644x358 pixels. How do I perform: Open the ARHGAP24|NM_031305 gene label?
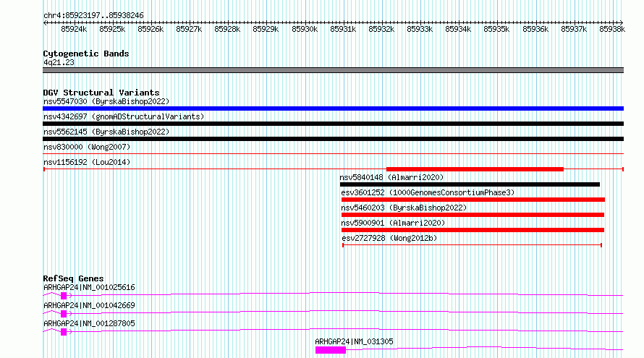point(354,341)
